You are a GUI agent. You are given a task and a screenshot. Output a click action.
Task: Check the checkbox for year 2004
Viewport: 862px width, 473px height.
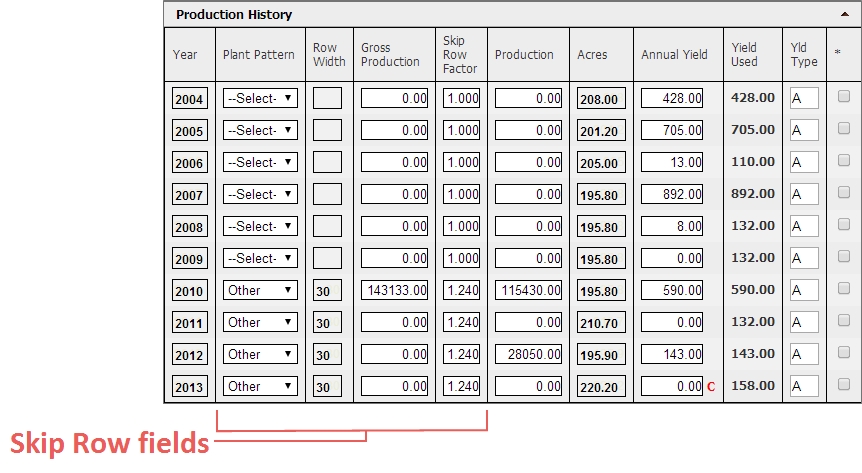pos(843,96)
